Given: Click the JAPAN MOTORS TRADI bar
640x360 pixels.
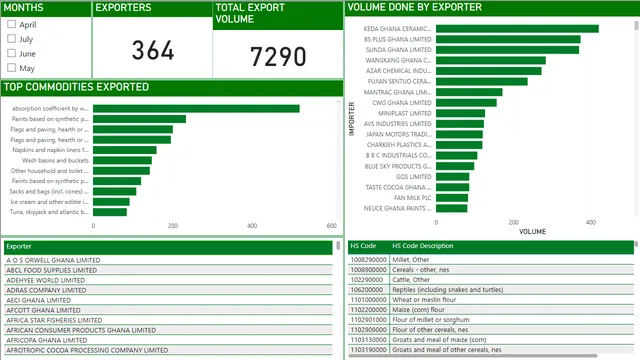Looking at the screenshot, I should click(x=459, y=134).
